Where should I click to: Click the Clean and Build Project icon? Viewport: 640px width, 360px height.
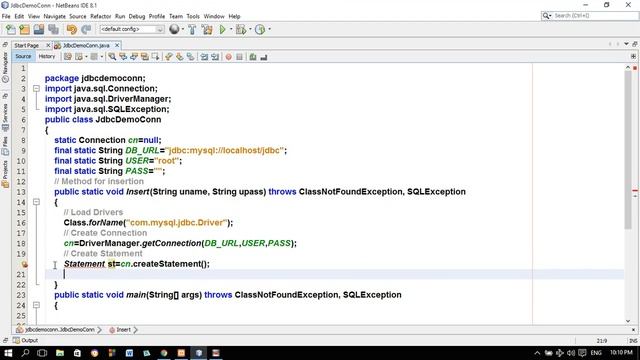(x=207, y=29)
